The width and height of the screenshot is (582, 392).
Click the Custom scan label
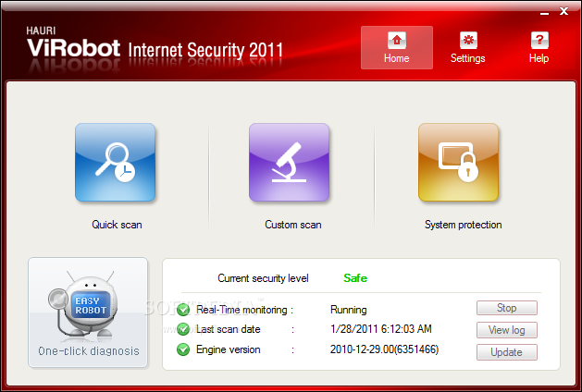pos(293,225)
